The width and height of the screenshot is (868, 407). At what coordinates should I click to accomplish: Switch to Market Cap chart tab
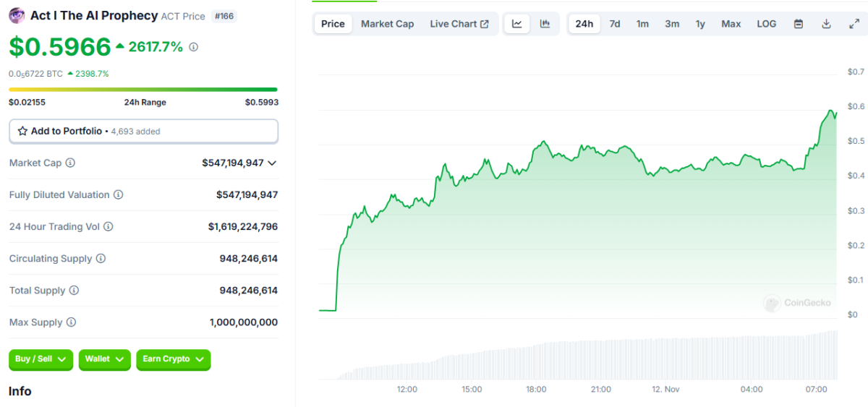pos(387,24)
